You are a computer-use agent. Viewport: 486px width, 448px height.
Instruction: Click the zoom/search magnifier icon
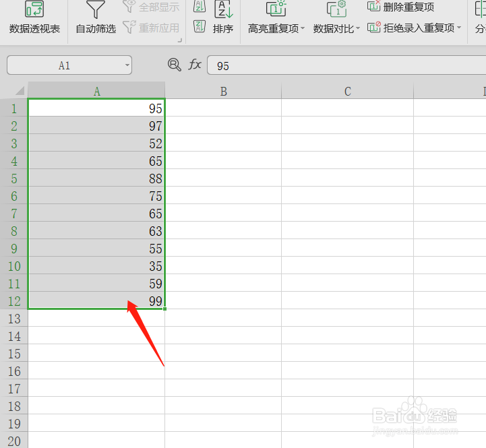[x=174, y=65]
